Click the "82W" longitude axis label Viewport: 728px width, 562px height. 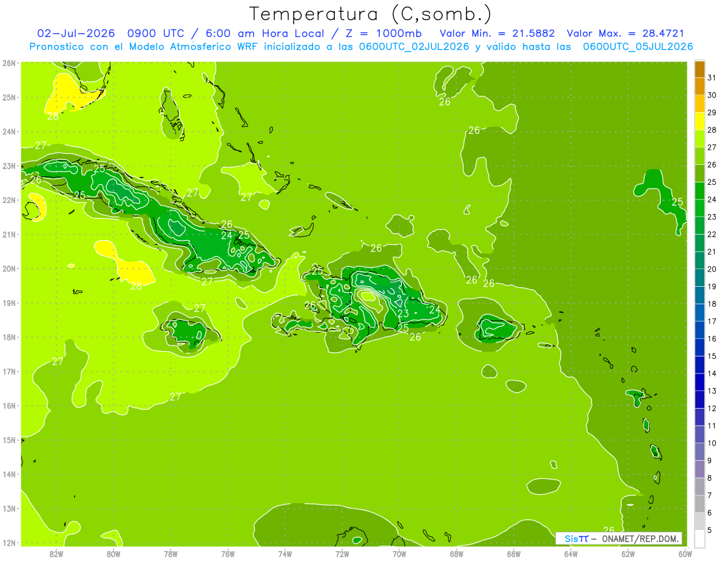[x=56, y=554]
